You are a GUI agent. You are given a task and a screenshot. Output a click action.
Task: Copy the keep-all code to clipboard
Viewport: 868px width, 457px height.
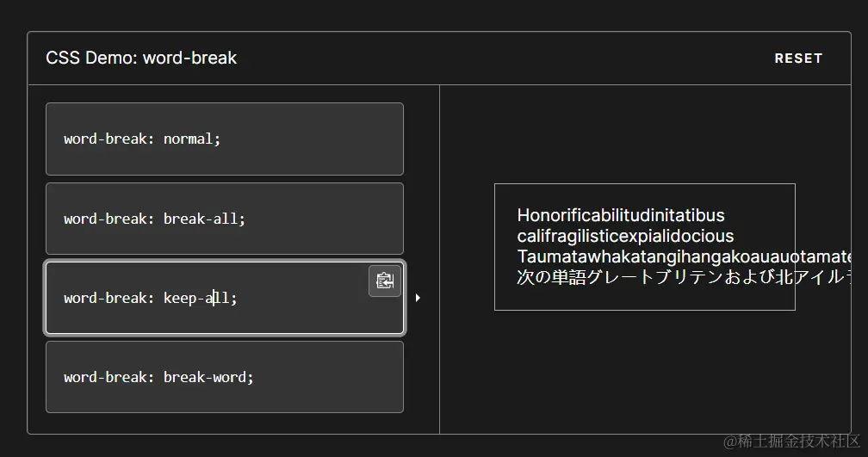pyautogui.click(x=385, y=281)
